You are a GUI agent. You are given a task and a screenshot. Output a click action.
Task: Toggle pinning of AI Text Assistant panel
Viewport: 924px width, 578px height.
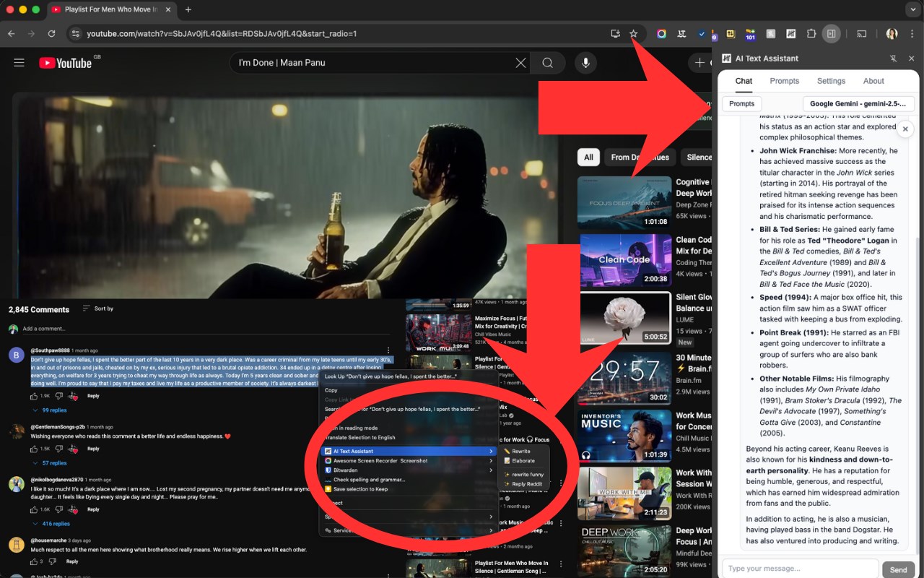(893, 59)
